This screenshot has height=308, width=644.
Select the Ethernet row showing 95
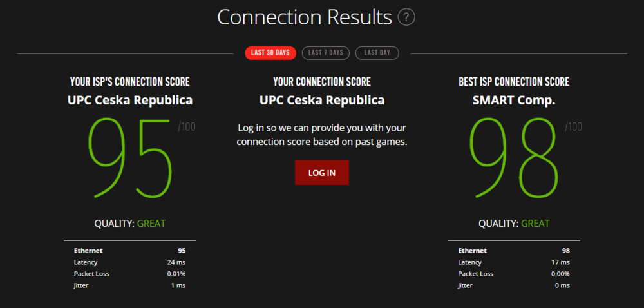coord(130,251)
